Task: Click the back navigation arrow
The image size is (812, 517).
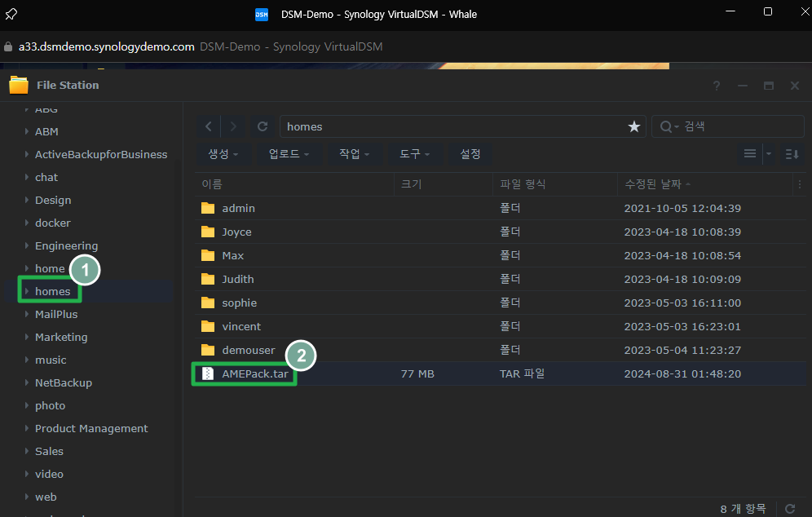Action: pos(210,126)
